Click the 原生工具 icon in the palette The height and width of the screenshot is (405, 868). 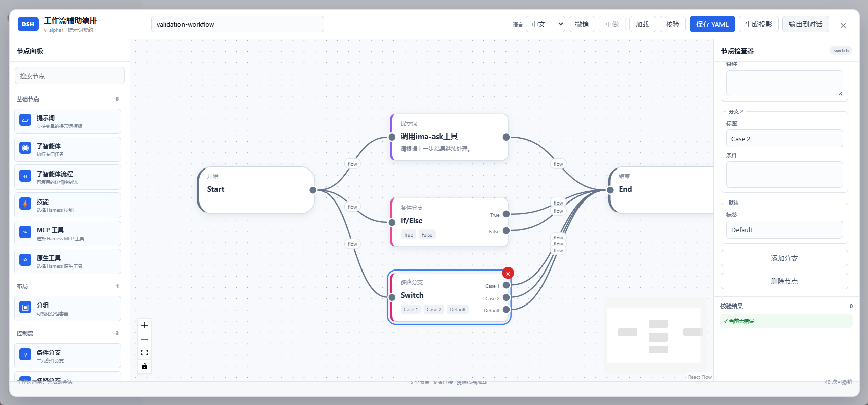click(x=25, y=260)
